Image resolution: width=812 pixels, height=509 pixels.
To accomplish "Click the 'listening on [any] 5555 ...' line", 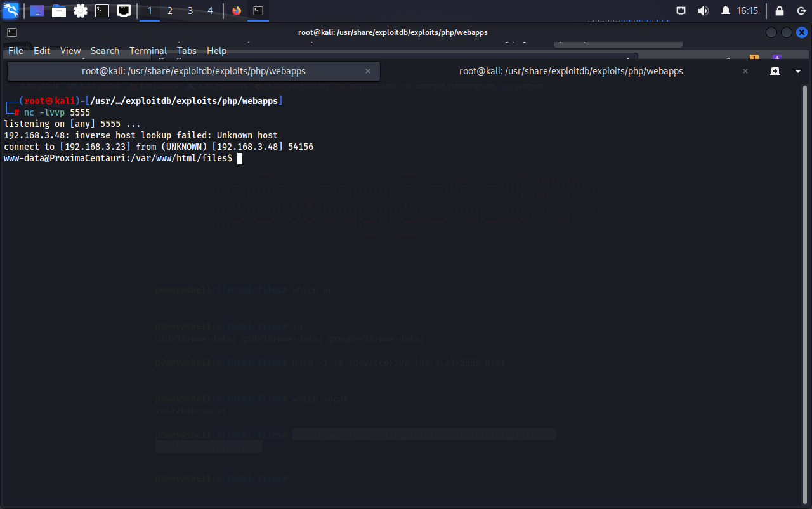I will pyautogui.click(x=72, y=124).
